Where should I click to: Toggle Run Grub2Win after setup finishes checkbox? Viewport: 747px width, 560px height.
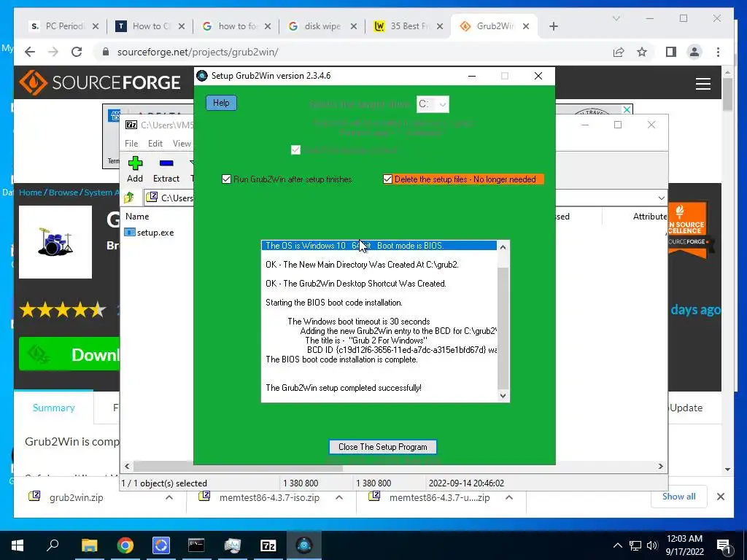point(226,179)
